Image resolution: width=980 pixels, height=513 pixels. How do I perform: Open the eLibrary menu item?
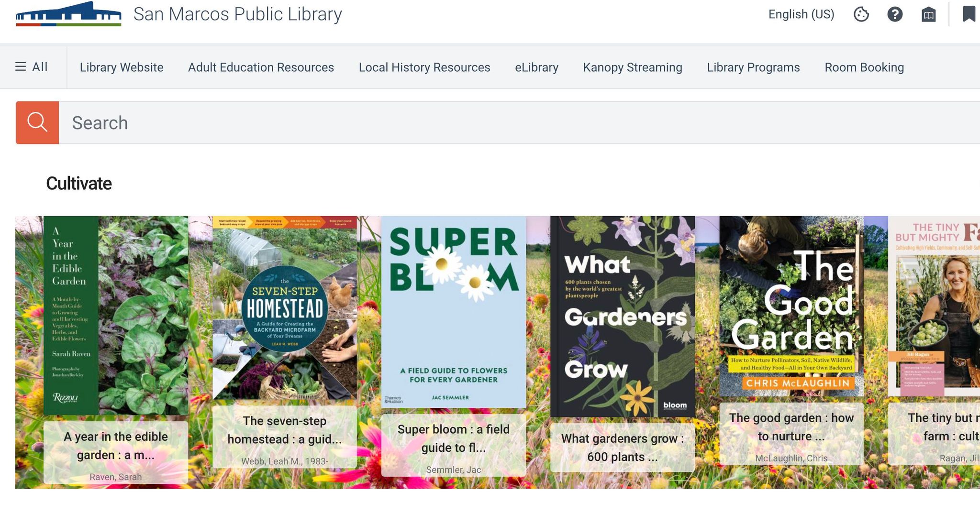coord(536,67)
